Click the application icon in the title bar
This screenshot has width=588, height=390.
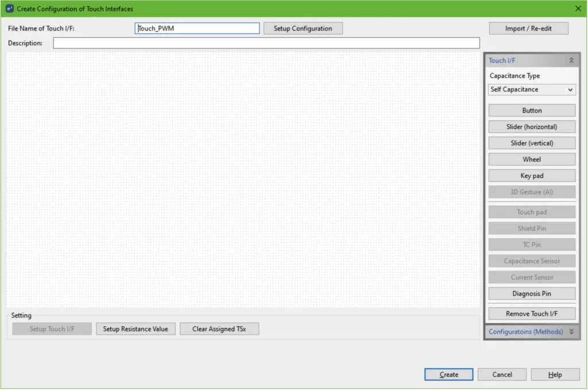coord(8,9)
